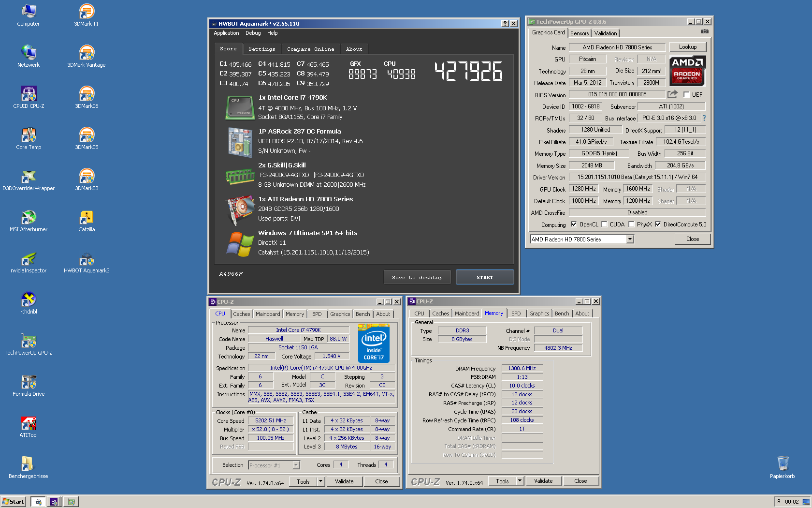Click Validate in the left CPU-Z window
This screenshot has width=812, height=508.
(x=344, y=481)
